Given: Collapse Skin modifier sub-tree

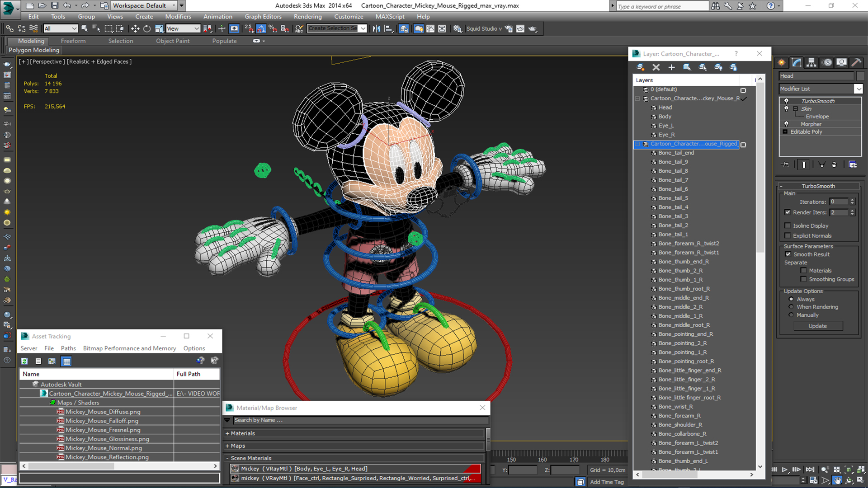Looking at the screenshot, I should (x=795, y=109).
